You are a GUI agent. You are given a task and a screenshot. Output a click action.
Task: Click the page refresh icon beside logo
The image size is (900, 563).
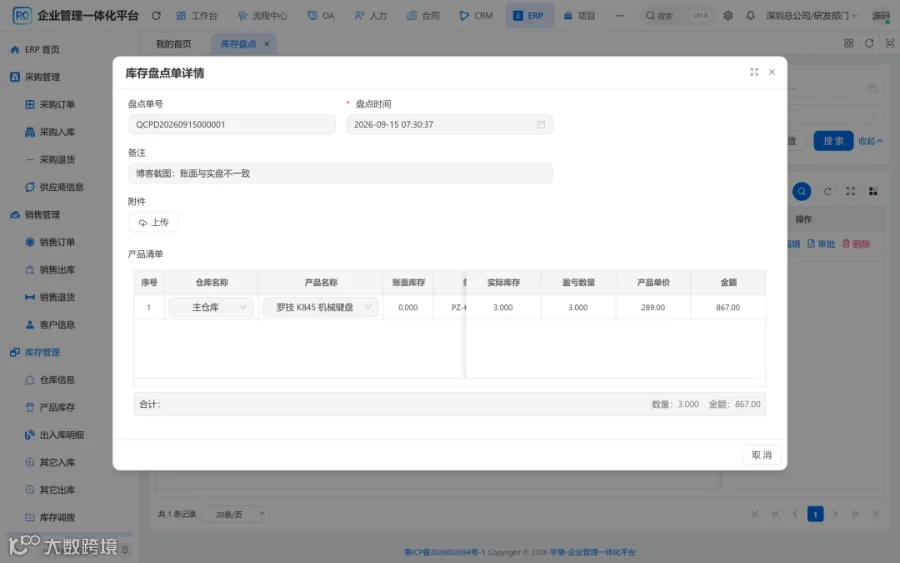(156, 15)
